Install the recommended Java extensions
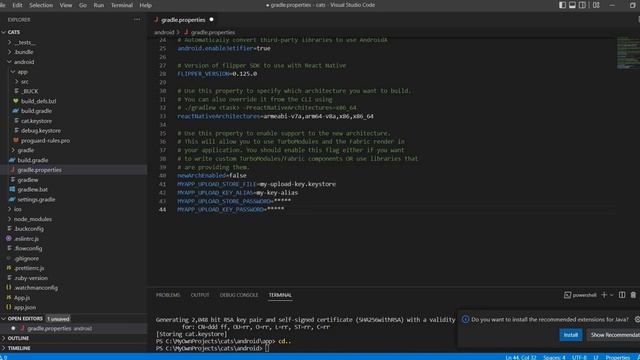The image size is (640, 360). click(571, 335)
